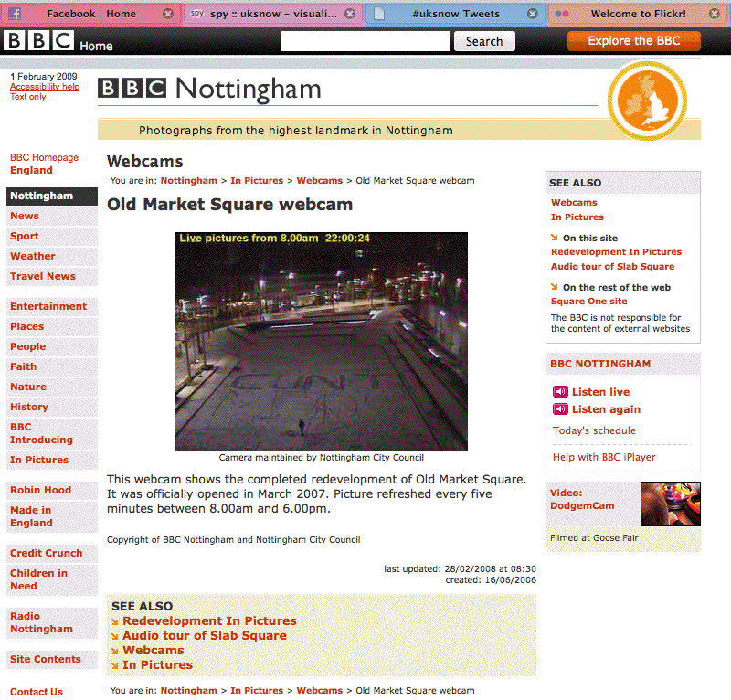The image size is (731, 700).
Task: Open Children in Need in the sidebar
Action: point(52,579)
